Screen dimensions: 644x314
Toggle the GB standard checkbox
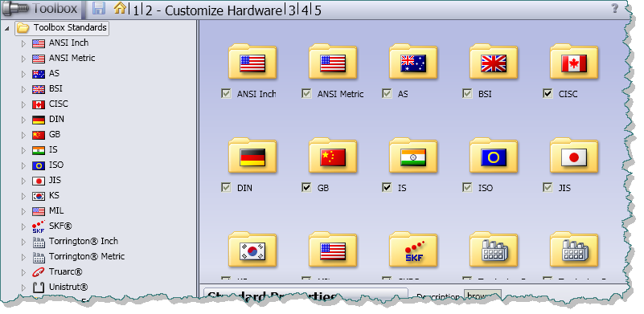coord(306,188)
